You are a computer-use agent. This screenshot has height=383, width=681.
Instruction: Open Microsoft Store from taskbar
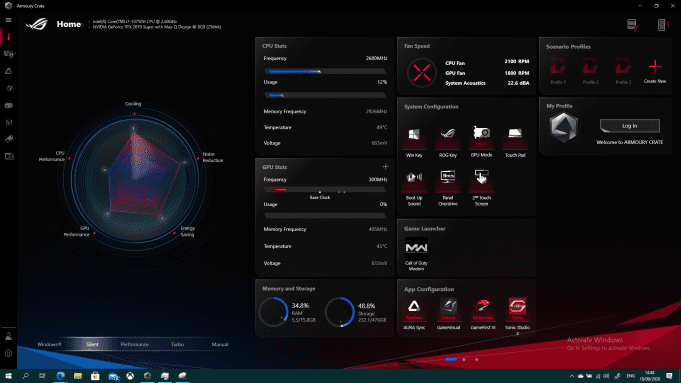tap(95, 376)
